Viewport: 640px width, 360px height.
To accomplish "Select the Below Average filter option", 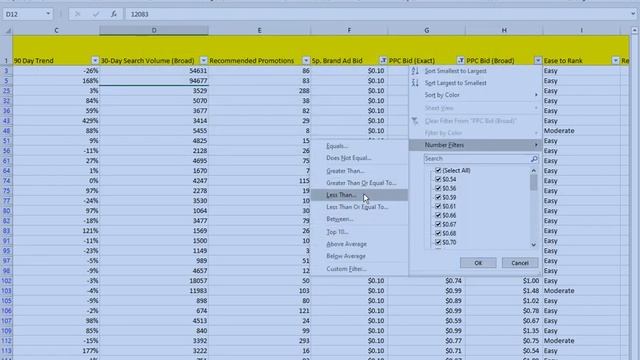I will (359, 256).
